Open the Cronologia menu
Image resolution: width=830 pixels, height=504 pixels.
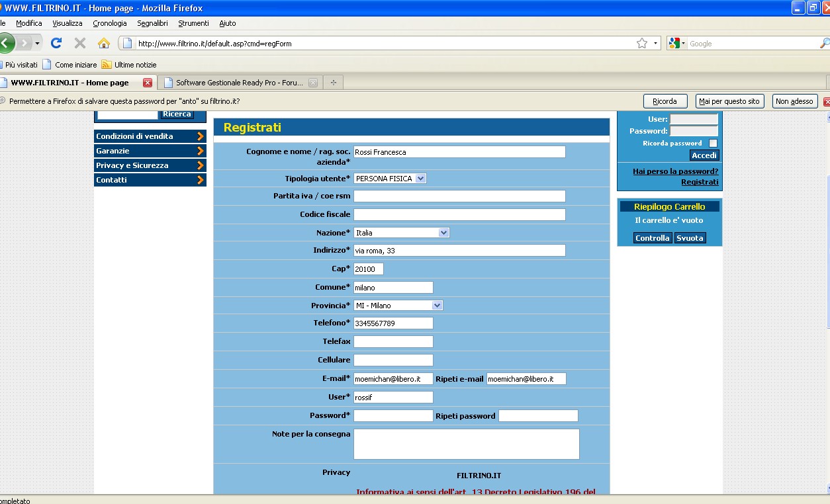tap(110, 23)
